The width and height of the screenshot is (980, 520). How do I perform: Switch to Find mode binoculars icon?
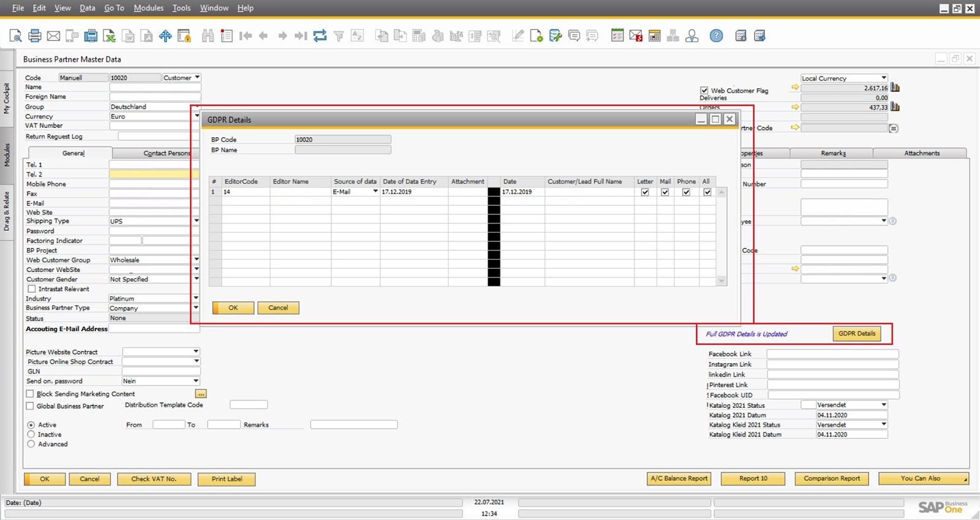click(x=208, y=36)
